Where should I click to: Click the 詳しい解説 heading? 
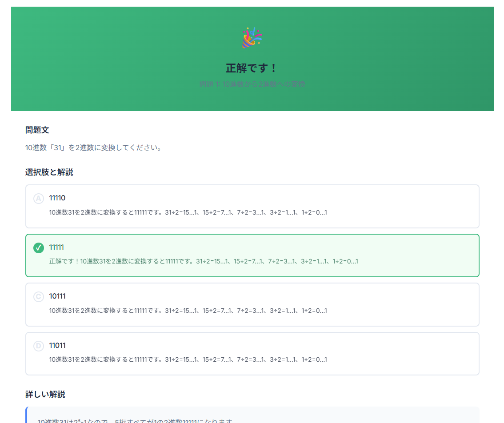45,395
